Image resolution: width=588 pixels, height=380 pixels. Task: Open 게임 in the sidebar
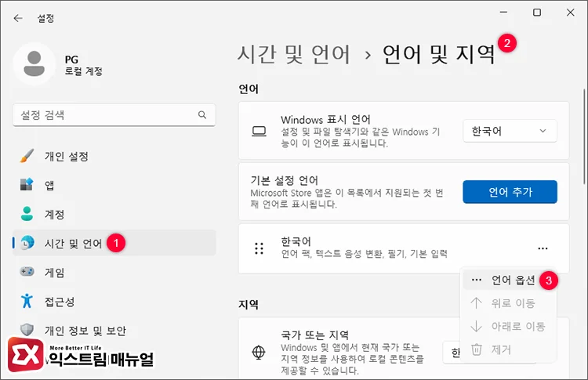pos(114,272)
